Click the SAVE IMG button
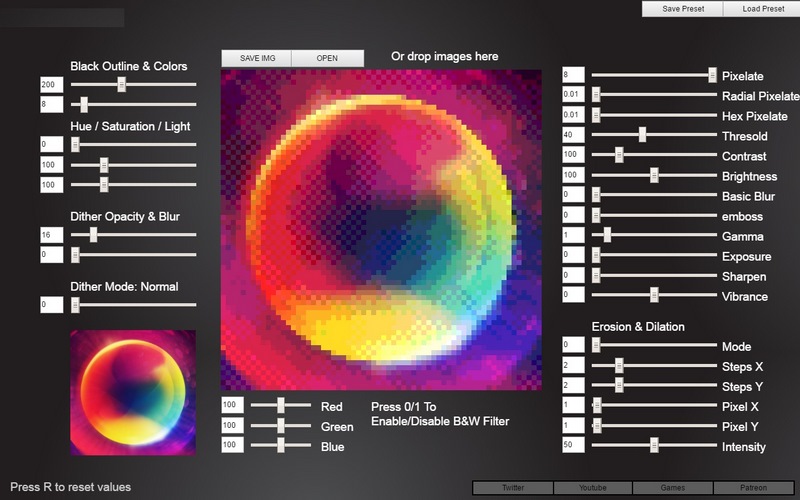Image resolution: width=800 pixels, height=500 pixels. click(x=257, y=58)
